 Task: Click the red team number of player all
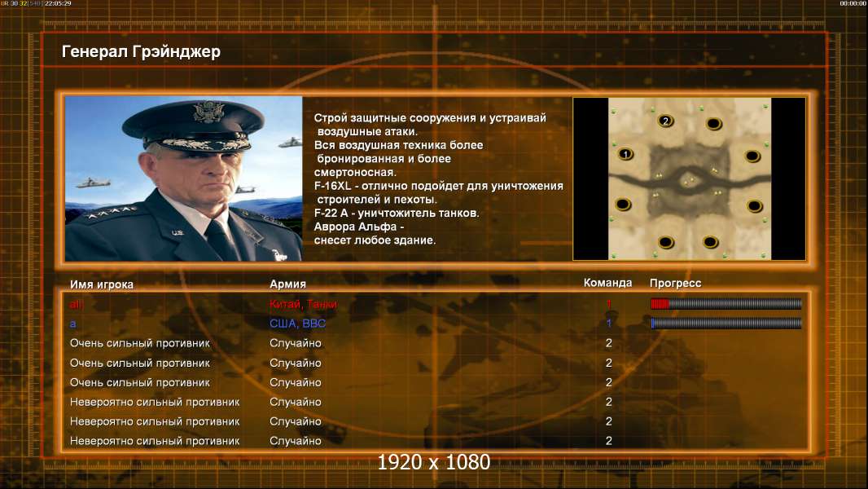[x=609, y=304]
